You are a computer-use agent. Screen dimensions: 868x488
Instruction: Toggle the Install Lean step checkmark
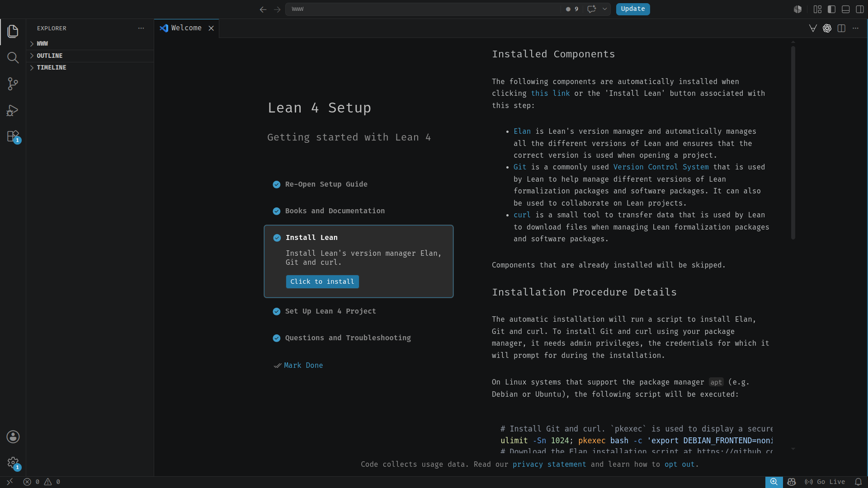point(277,238)
